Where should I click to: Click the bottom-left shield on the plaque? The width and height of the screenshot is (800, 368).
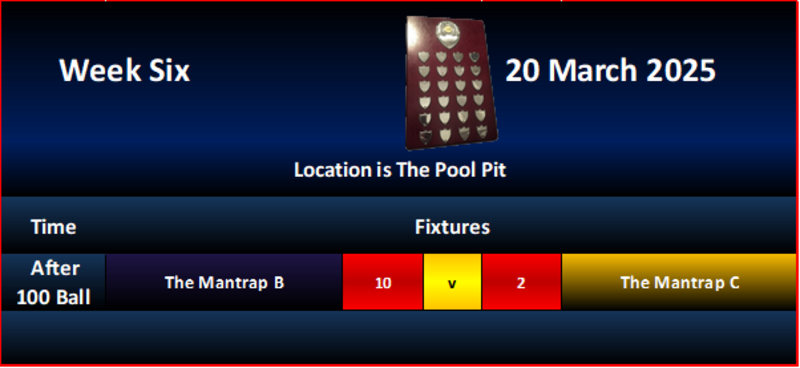point(424,137)
